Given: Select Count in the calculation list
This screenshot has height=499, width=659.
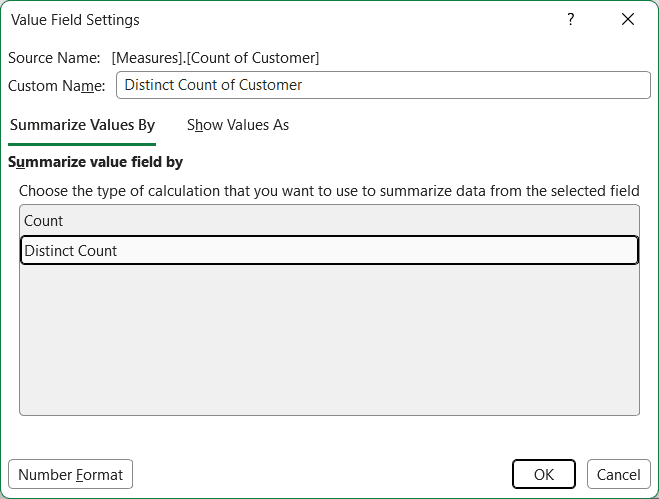Looking at the screenshot, I should 330,221.
